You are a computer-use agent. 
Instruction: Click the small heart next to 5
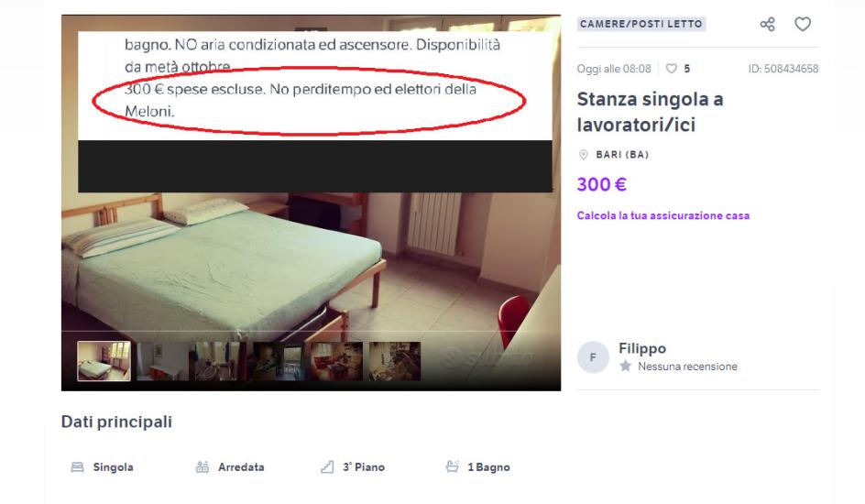click(x=671, y=69)
